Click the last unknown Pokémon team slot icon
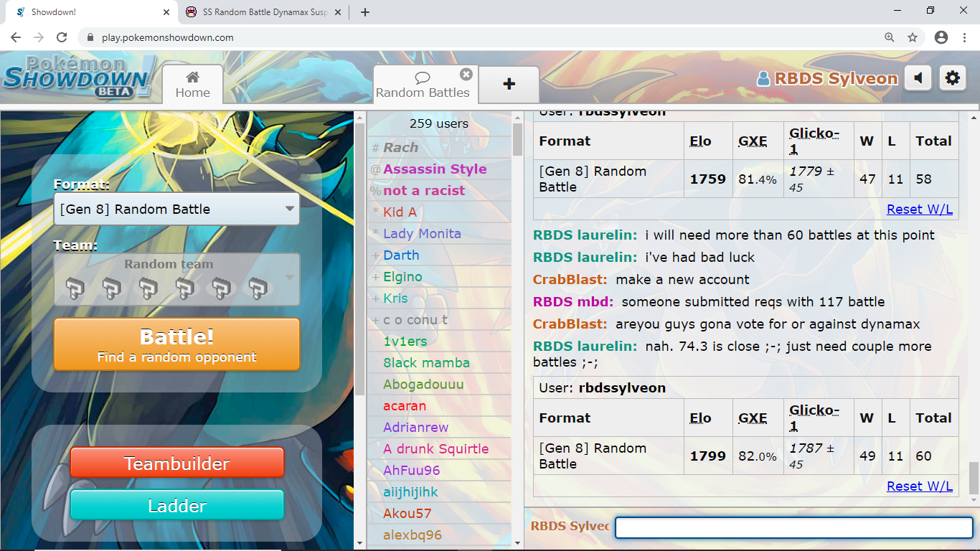The height and width of the screenshot is (551, 980). [258, 288]
